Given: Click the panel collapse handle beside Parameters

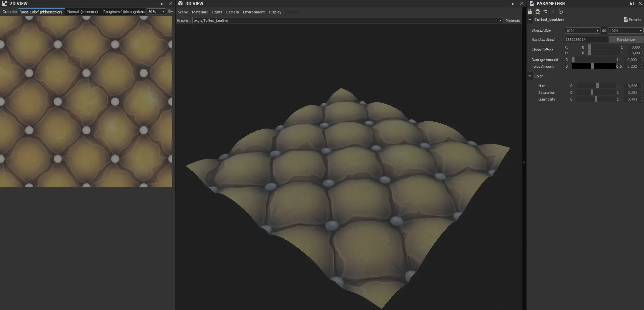Looking at the screenshot, I should point(524,163).
